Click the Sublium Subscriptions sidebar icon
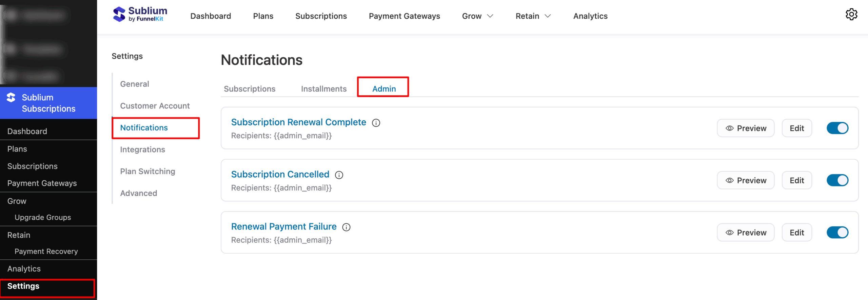Viewport: 868px width, 300px height. 10,98
